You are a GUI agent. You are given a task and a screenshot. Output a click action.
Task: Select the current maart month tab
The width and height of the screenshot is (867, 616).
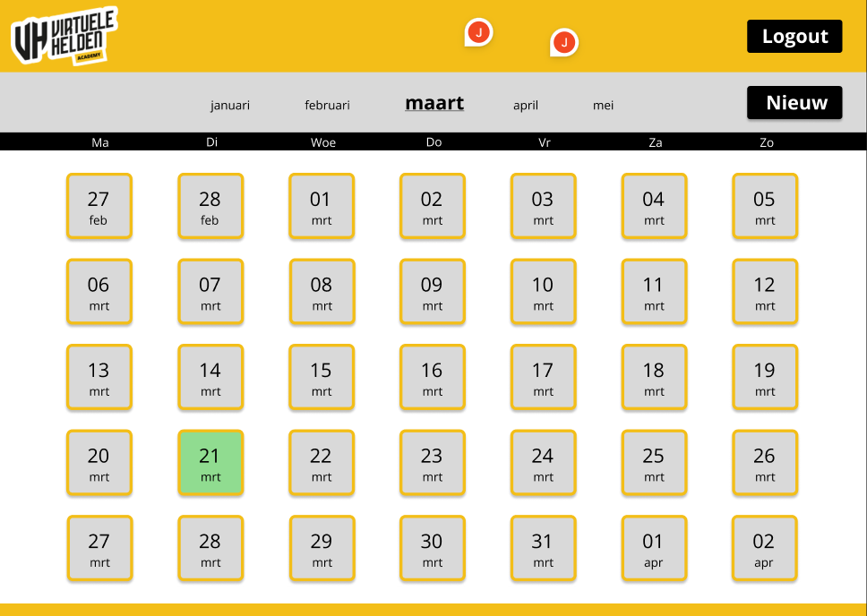pos(434,103)
